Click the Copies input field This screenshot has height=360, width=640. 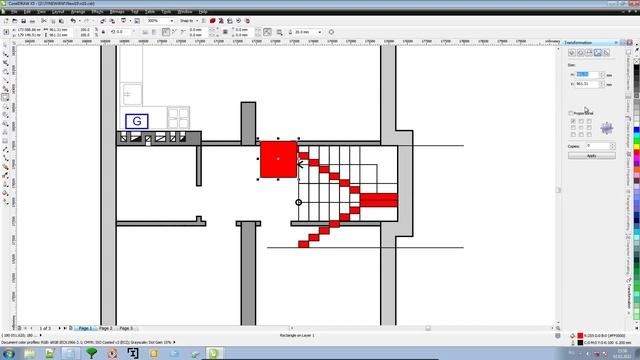[x=598, y=146]
